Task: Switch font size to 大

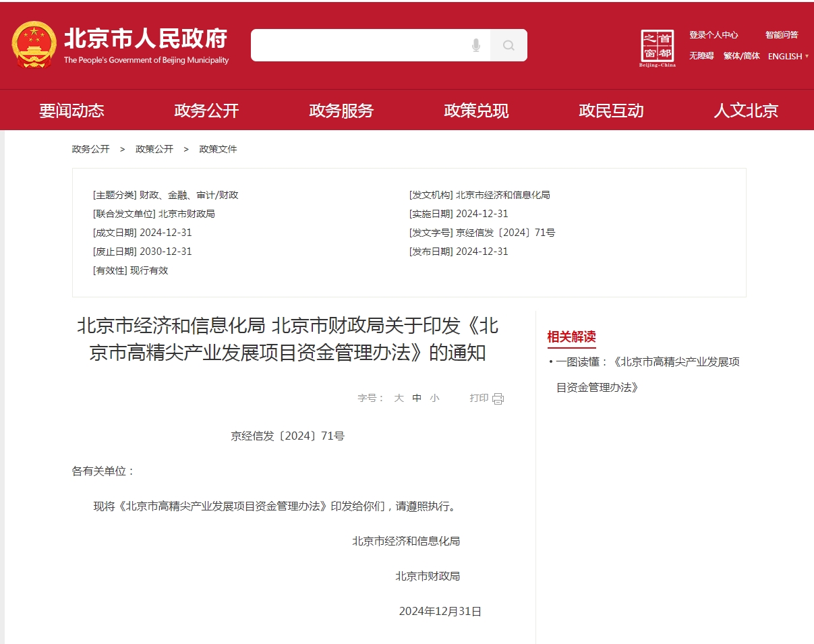Action: coord(398,398)
